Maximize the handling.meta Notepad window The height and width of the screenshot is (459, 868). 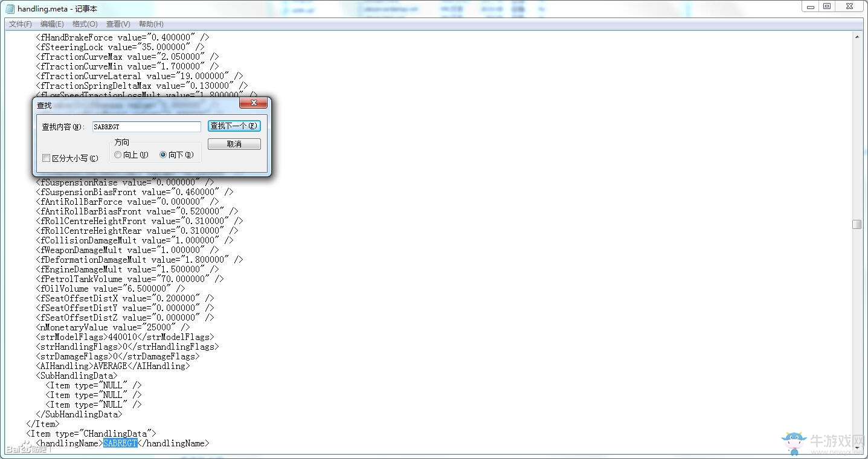tap(827, 6)
